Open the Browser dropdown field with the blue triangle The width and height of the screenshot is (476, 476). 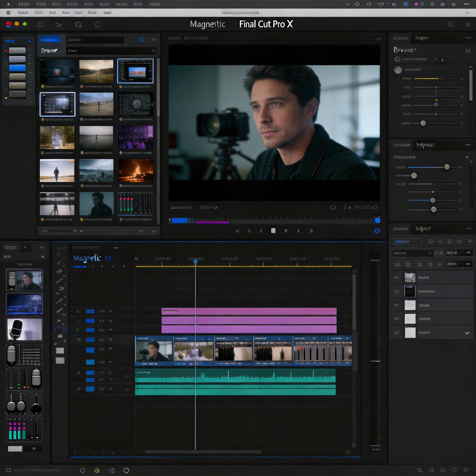(111, 51)
